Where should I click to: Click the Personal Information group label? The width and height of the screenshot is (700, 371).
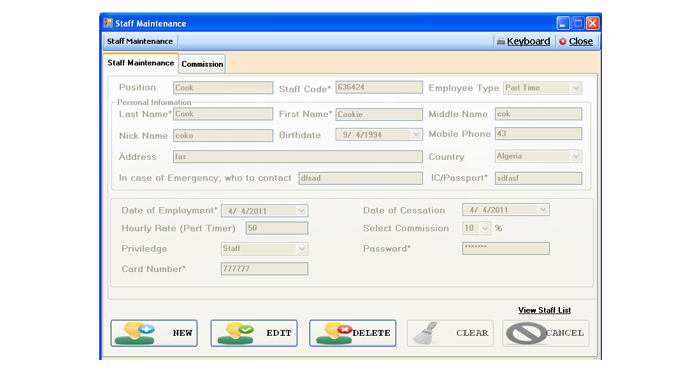[154, 102]
